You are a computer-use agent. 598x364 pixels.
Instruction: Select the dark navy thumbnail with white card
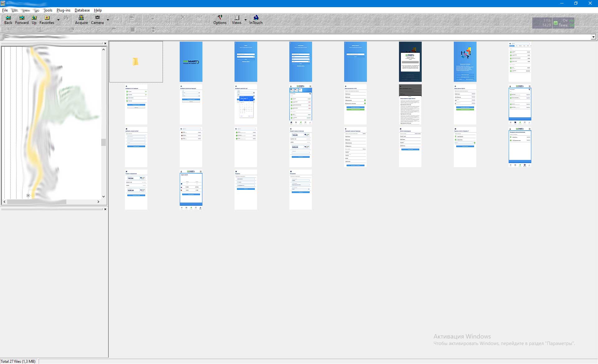point(410,62)
